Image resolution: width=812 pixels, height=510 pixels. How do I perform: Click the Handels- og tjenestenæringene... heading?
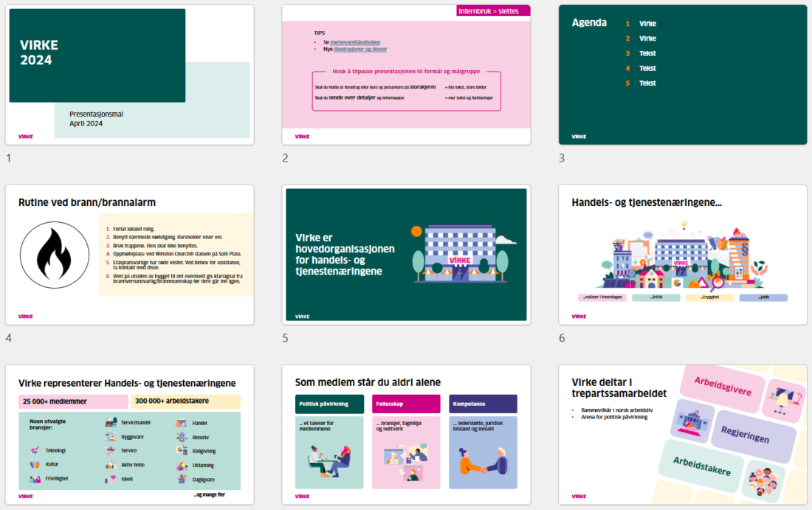[x=647, y=202]
